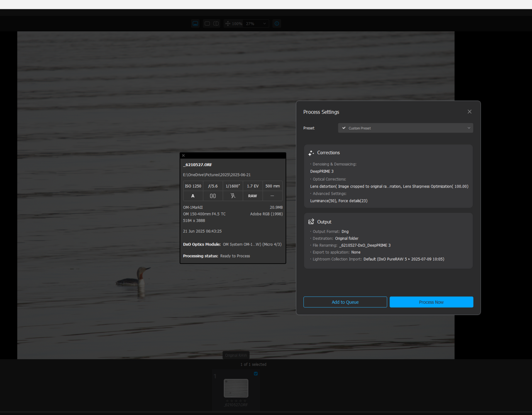This screenshot has width=532, height=415.
Task: Click the flash-off icon in metadata
Action: click(233, 196)
